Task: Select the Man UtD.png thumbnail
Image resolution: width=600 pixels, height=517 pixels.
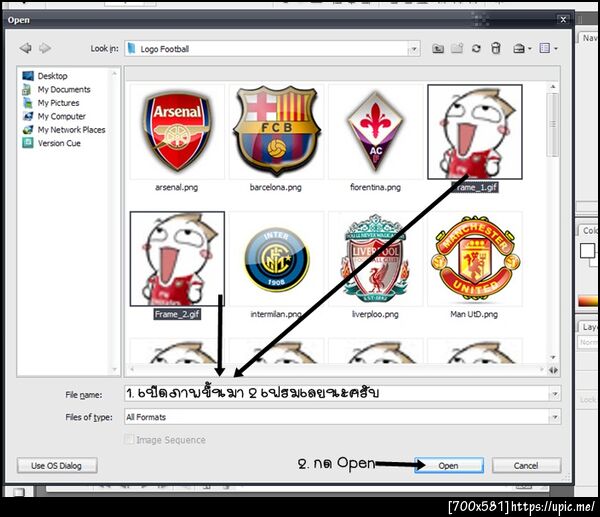Action: (x=474, y=259)
